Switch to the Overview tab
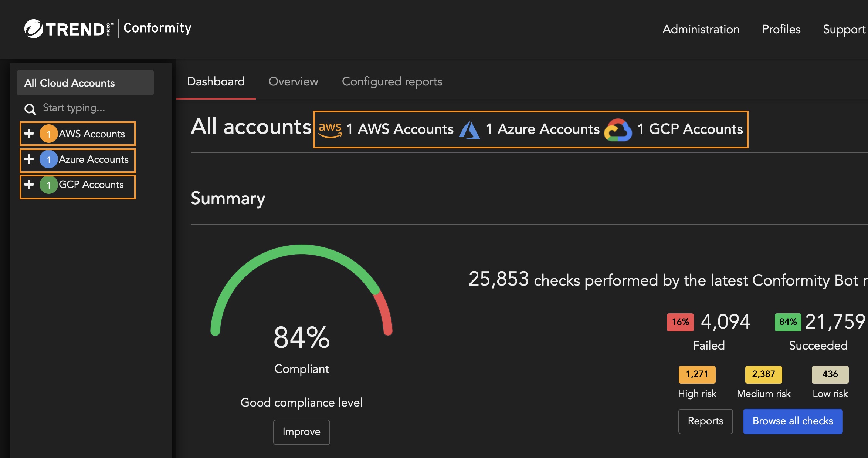868x458 pixels. (x=293, y=81)
